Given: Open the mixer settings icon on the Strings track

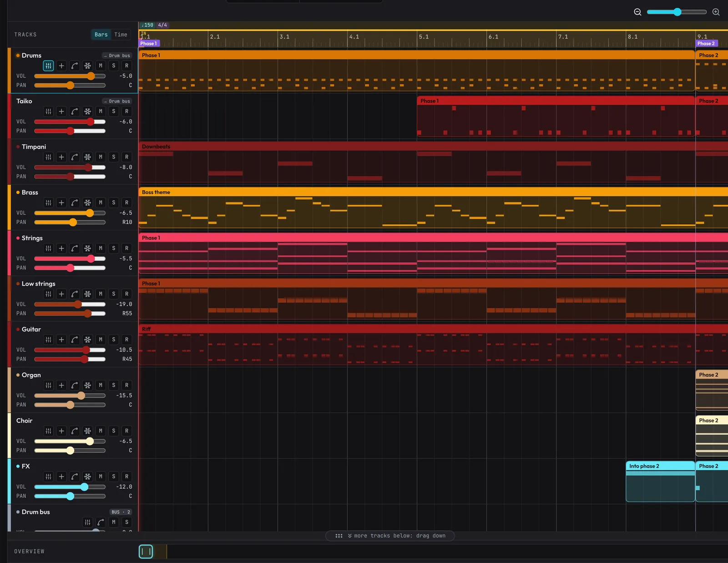Looking at the screenshot, I should (48, 248).
